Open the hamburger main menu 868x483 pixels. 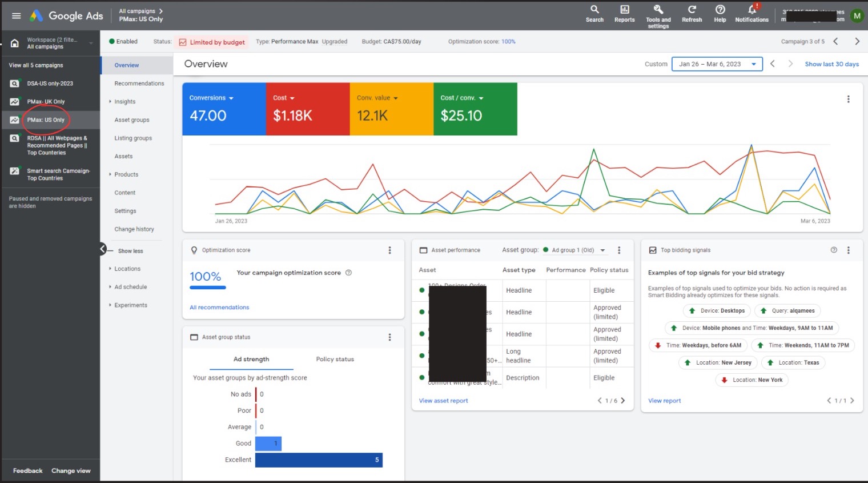pyautogui.click(x=16, y=15)
